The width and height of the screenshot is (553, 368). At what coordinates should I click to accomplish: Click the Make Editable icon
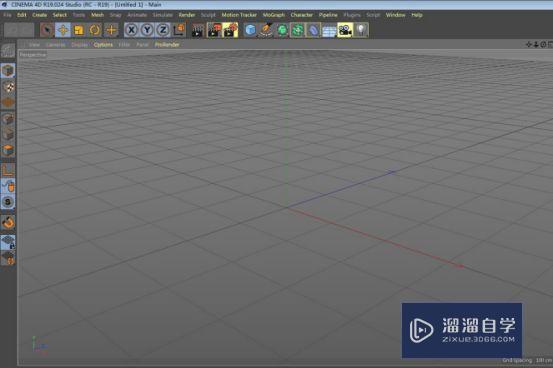8,51
